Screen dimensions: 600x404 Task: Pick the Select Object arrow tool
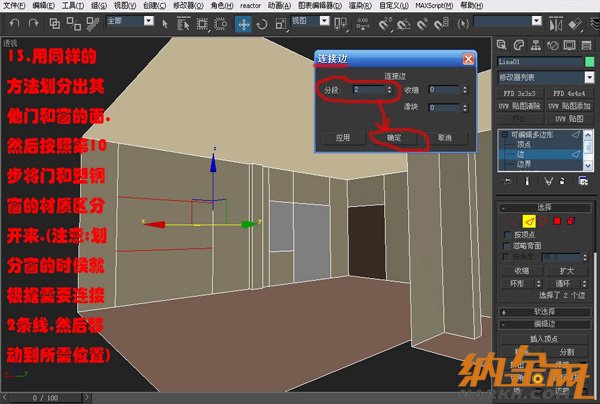pos(165,24)
